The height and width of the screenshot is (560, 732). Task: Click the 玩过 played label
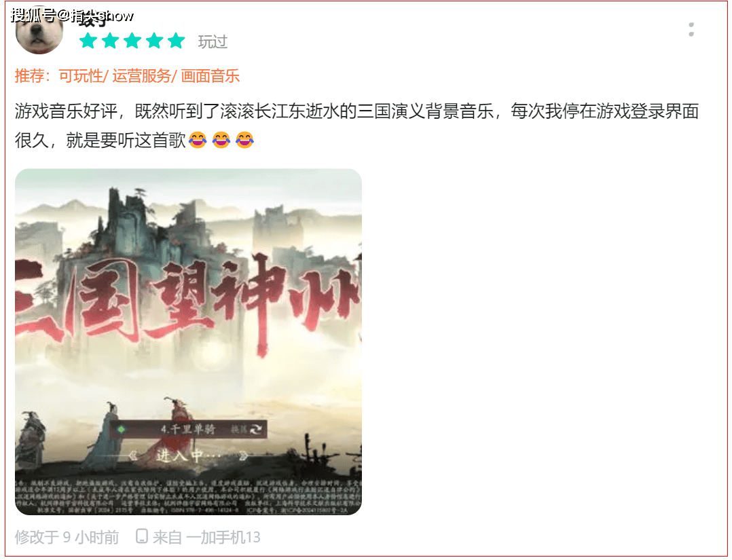tap(213, 42)
